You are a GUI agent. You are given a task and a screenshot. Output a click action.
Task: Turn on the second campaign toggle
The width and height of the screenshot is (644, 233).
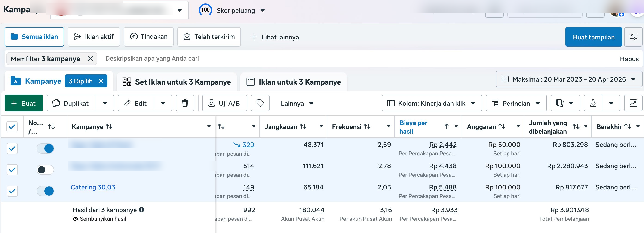(45, 170)
